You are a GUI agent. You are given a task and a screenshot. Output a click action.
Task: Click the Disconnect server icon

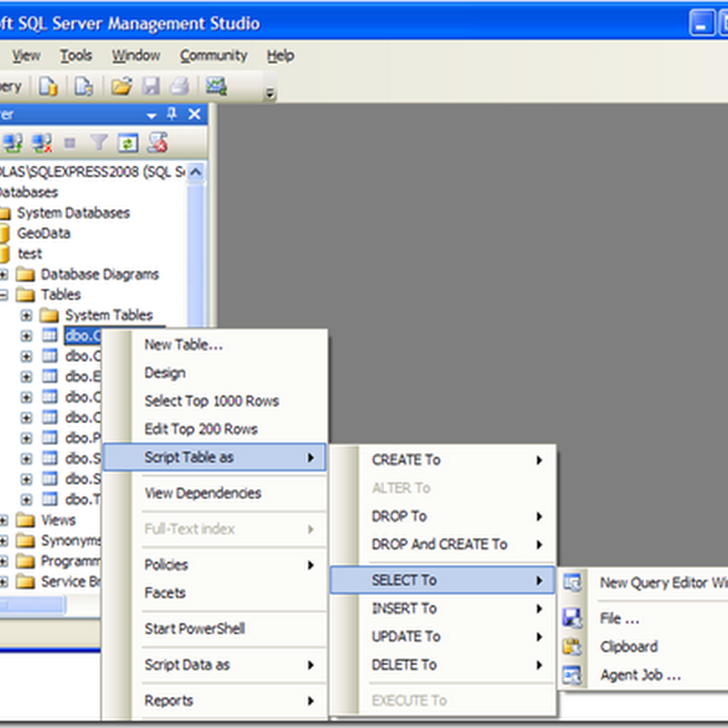(42, 143)
